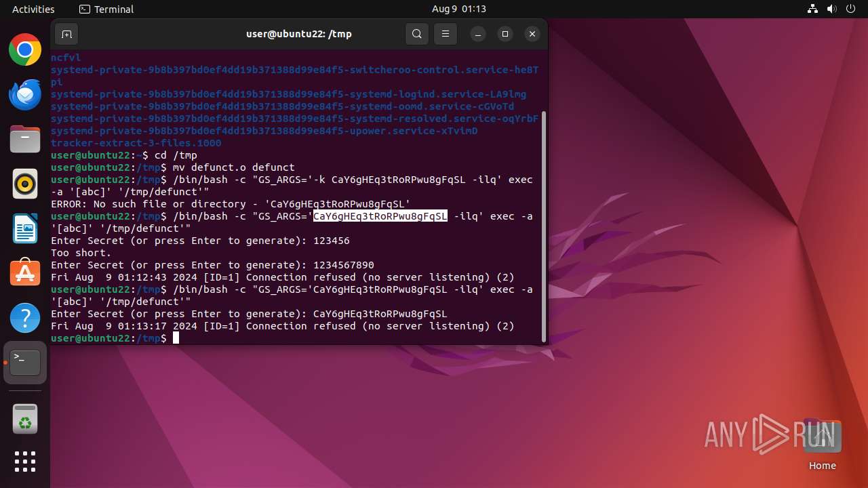This screenshot has width=868, height=488.
Task: Open the Trash from the dock
Action: click(x=25, y=420)
